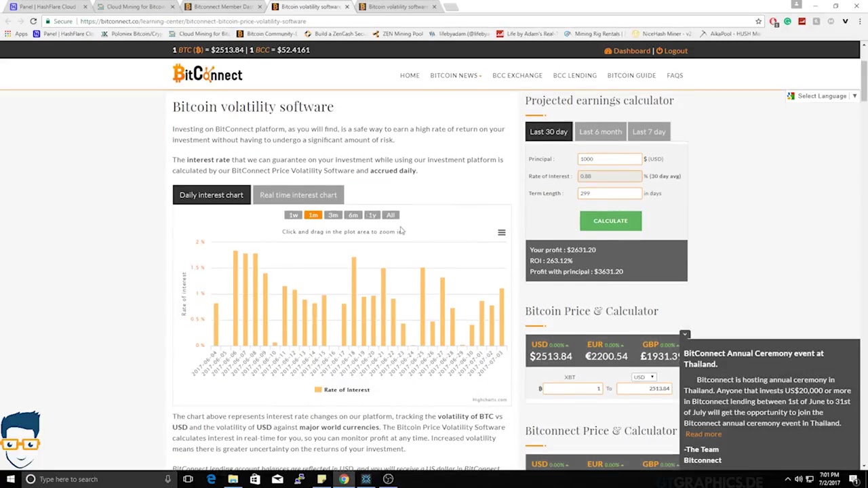Click the Grammarly extension icon

pos(787,21)
